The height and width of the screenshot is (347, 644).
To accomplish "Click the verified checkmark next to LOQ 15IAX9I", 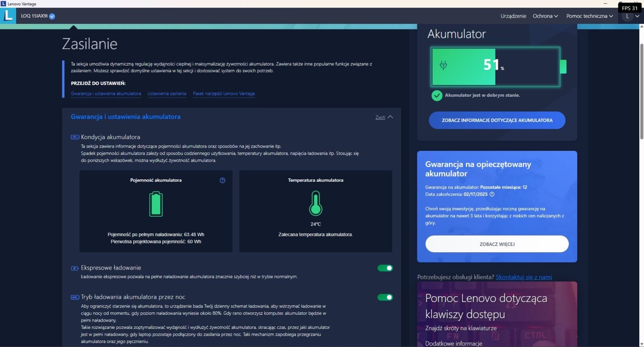I will 52,16.
